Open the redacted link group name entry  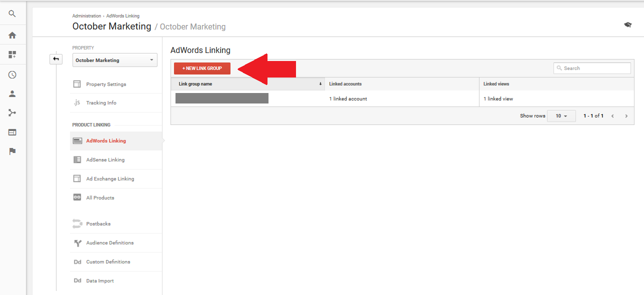pos(222,98)
